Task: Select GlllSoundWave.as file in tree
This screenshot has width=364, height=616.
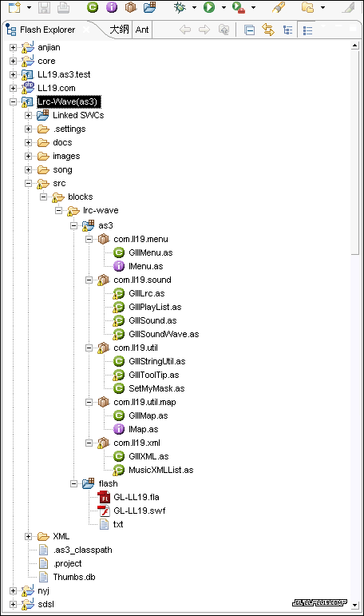Action: [x=164, y=334]
